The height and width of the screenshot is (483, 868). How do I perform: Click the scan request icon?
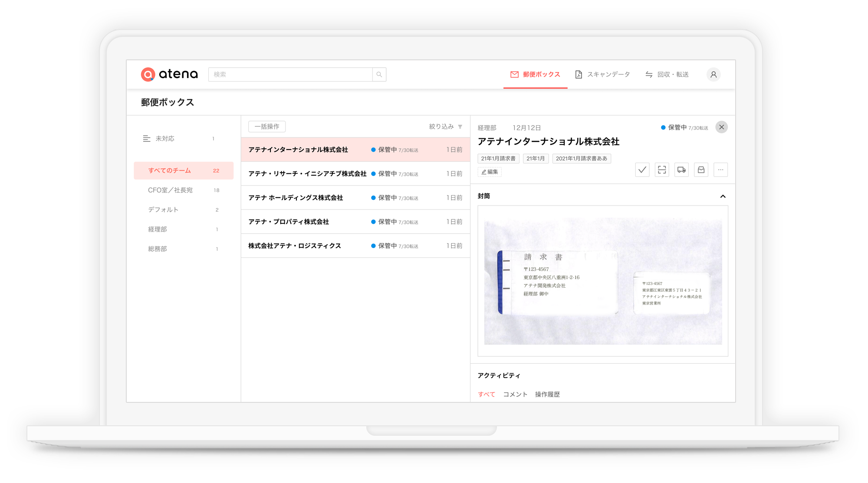pos(661,170)
